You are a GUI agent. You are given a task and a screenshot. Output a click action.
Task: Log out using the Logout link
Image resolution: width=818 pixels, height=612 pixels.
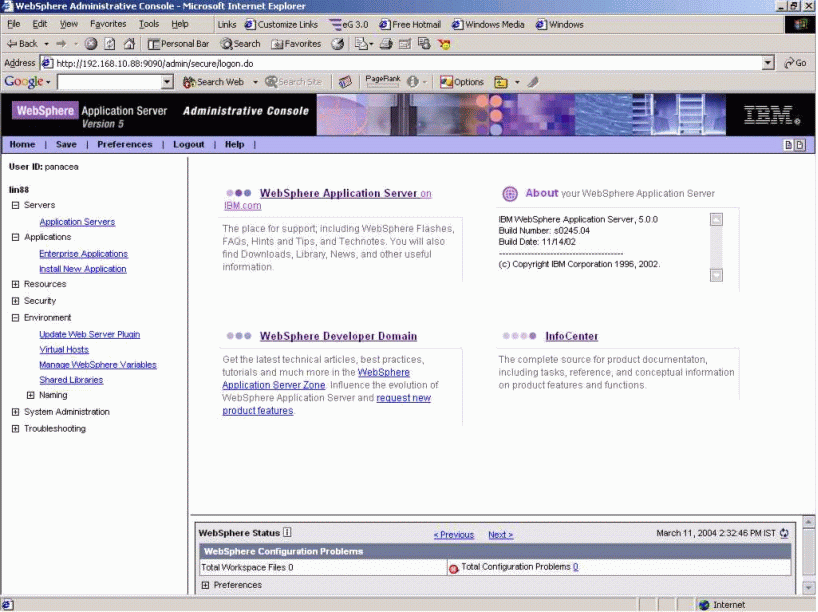[189, 145]
